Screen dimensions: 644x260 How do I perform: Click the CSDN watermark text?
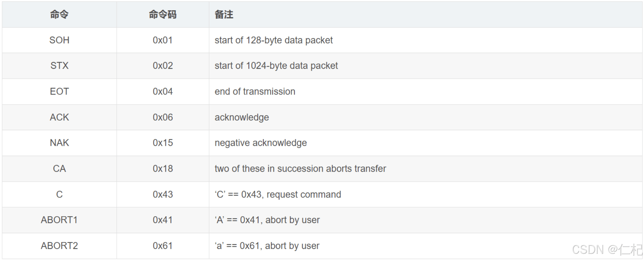pyautogui.click(x=606, y=250)
